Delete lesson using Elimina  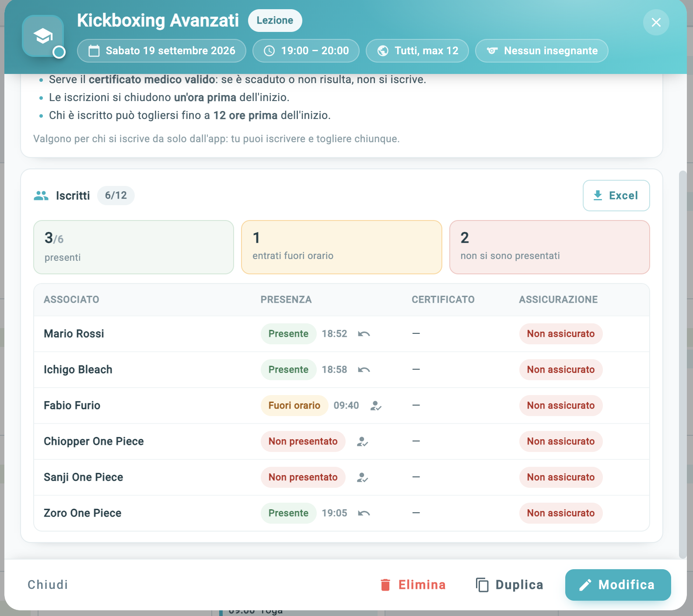click(x=413, y=585)
